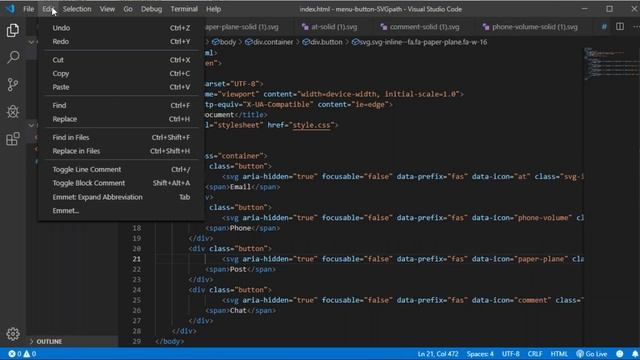640x360 pixels.
Task: Open the Extensions view
Action: (x=13, y=139)
